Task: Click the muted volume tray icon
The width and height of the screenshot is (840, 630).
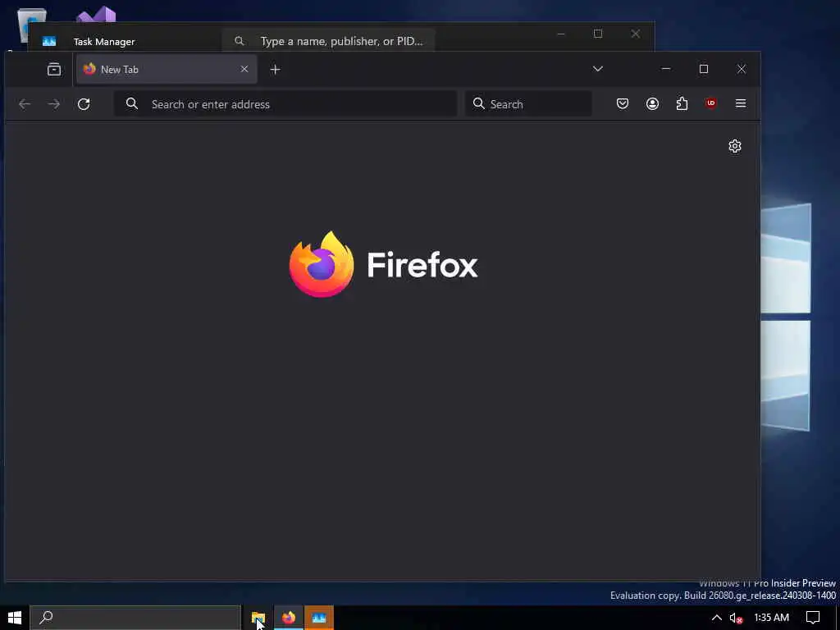Action: [x=736, y=618]
